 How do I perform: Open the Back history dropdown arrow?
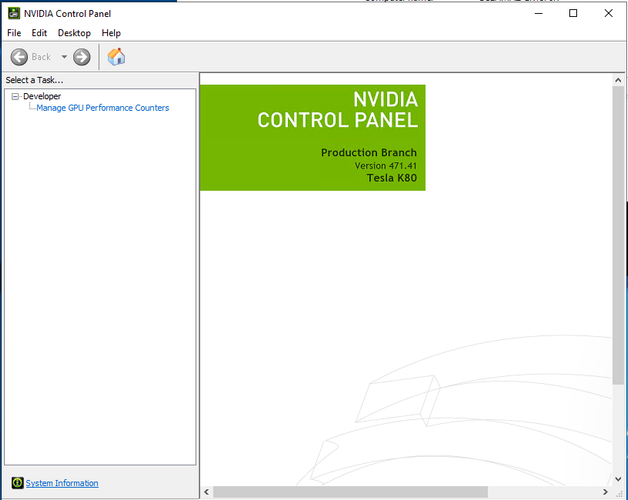click(64, 57)
